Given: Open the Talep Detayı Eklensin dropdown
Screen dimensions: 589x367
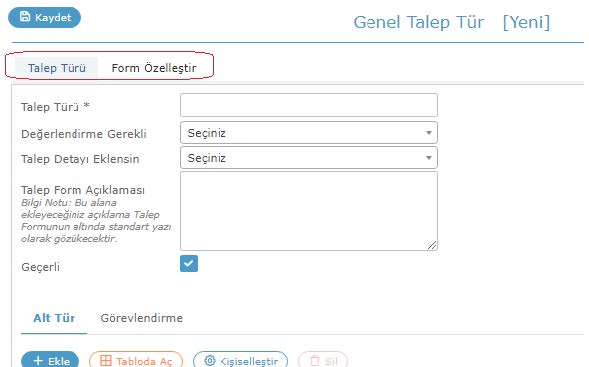Looking at the screenshot, I should (x=309, y=157).
